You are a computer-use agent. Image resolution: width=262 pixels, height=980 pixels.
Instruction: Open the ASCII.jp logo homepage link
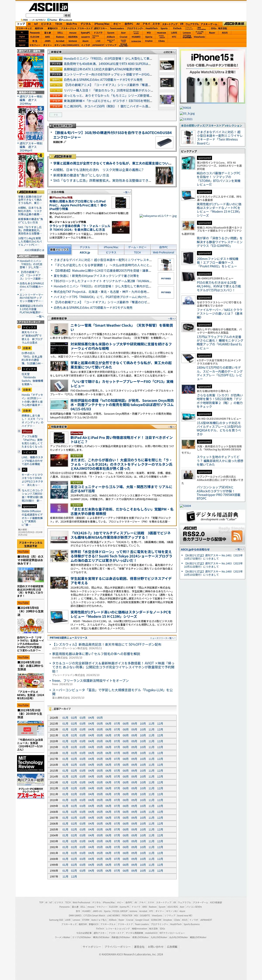pyautogui.click(x=48, y=7)
